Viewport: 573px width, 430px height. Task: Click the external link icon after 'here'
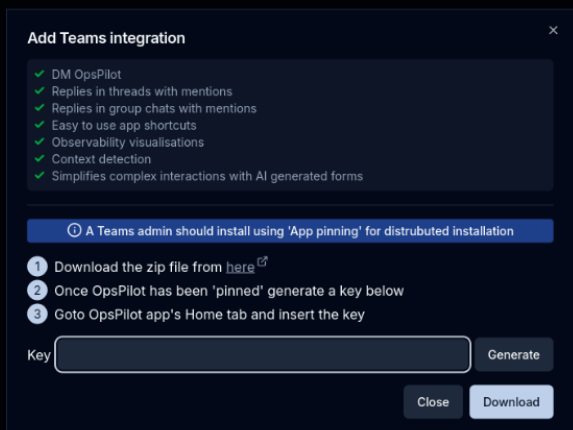[262, 262]
